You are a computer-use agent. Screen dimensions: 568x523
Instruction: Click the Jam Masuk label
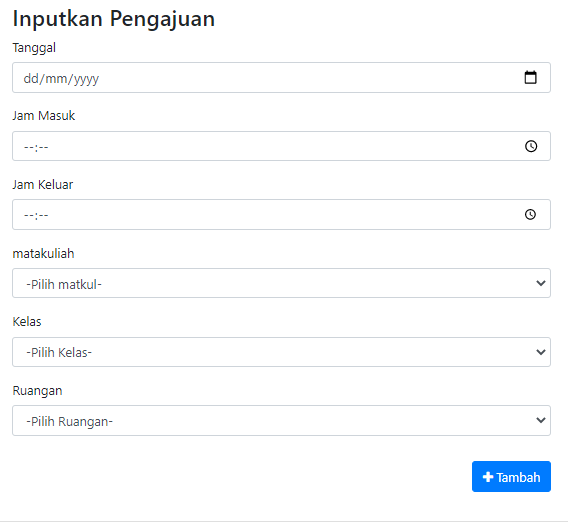pyautogui.click(x=44, y=116)
